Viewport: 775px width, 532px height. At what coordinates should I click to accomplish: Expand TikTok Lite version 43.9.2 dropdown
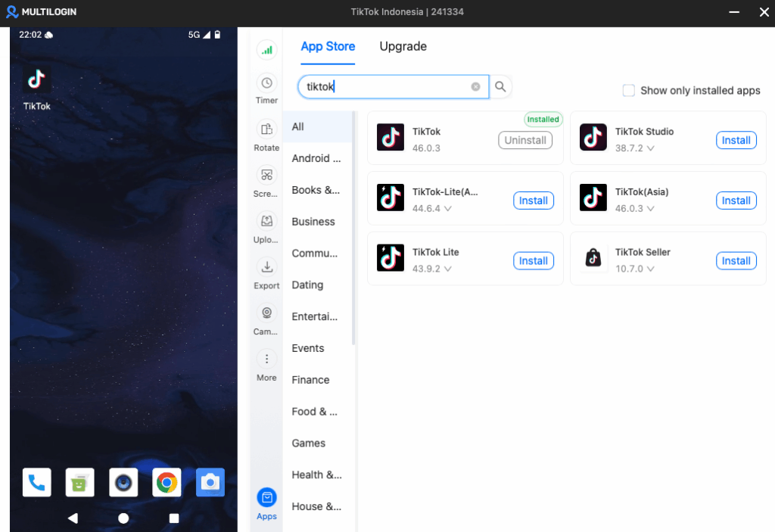pos(448,269)
